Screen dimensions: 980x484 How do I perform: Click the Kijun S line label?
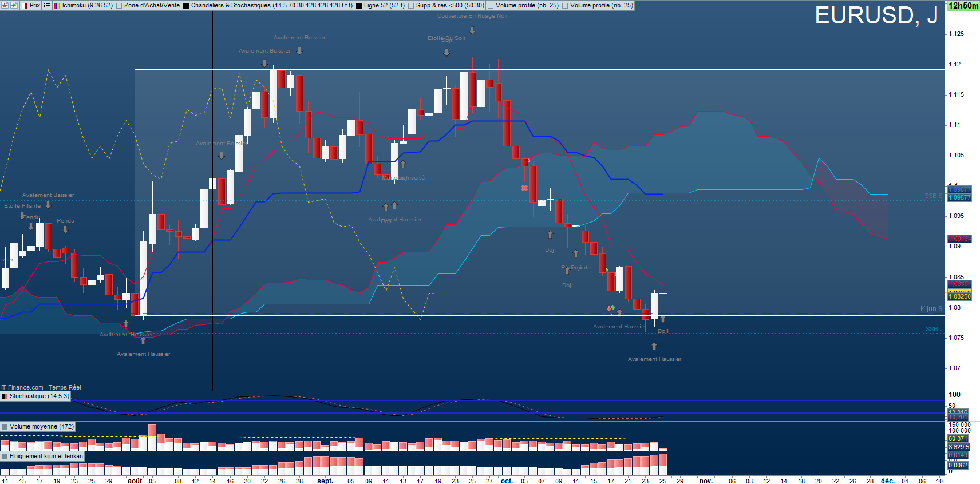click(x=931, y=309)
